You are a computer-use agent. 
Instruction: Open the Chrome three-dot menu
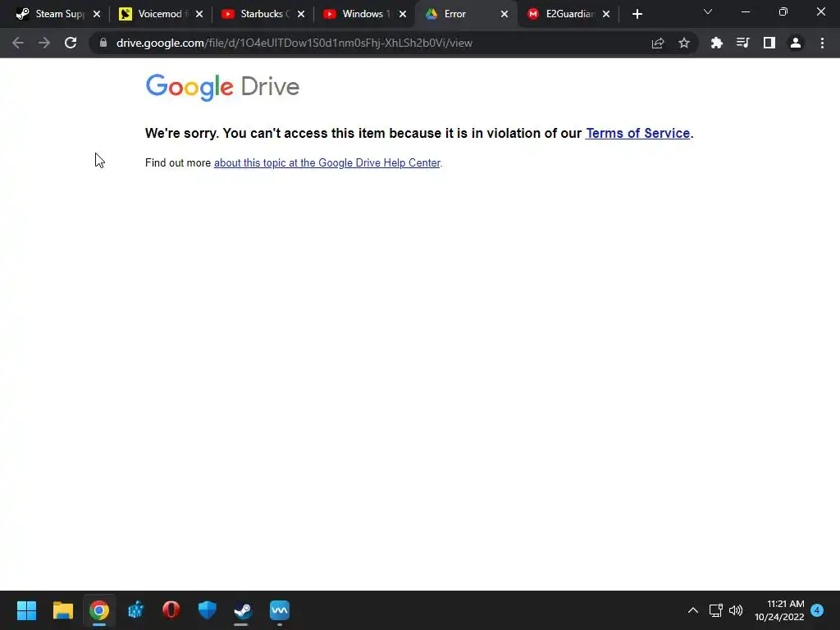pyautogui.click(x=822, y=43)
